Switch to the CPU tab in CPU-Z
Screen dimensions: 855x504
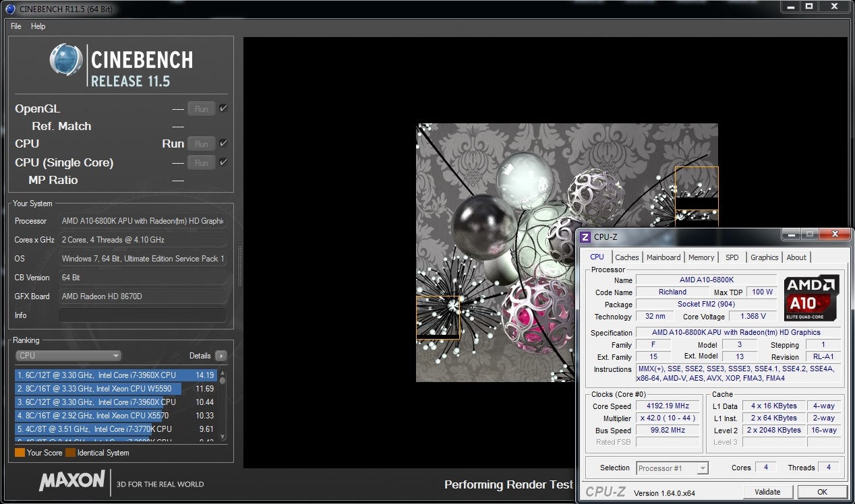tap(597, 257)
